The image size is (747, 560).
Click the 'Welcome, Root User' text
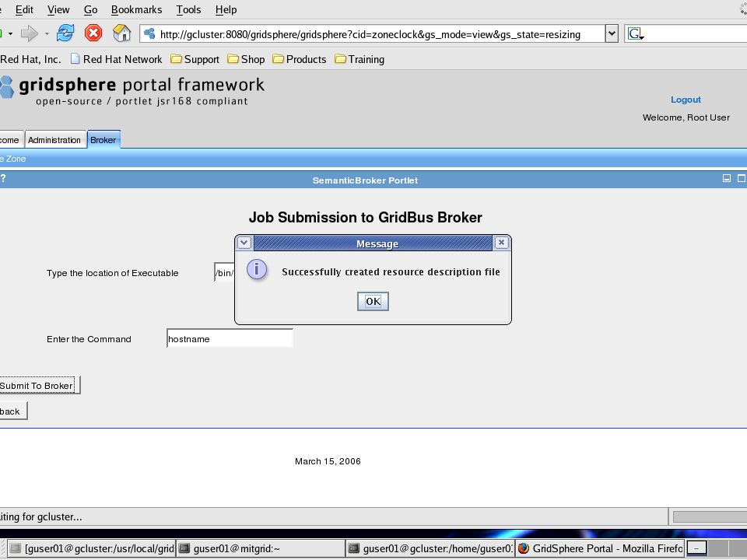point(686,117)
